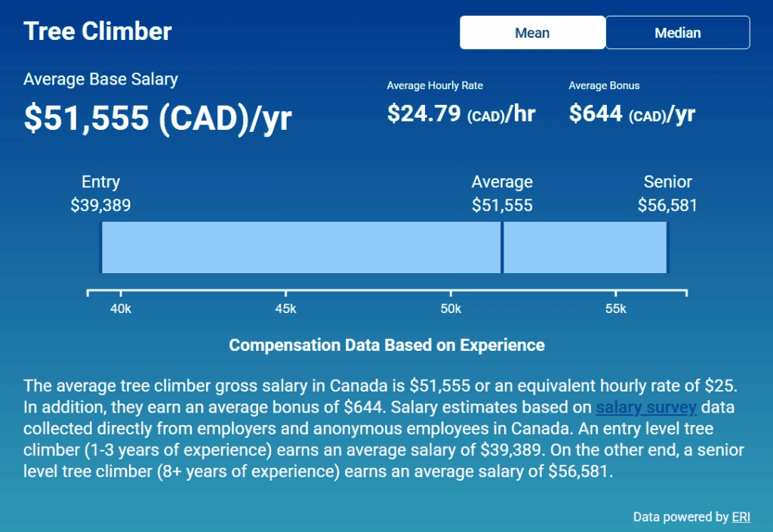Click the $51,555 (CAD)/yr base salary figure
Viewport: 773px width, 532px height.
pos(158,118)
